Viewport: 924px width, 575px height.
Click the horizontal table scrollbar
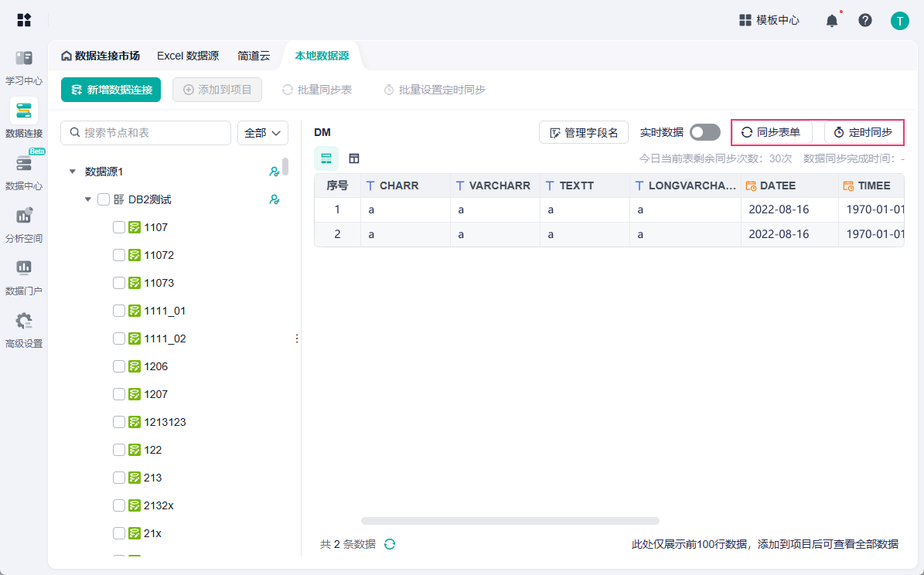[x=510, y=521]
